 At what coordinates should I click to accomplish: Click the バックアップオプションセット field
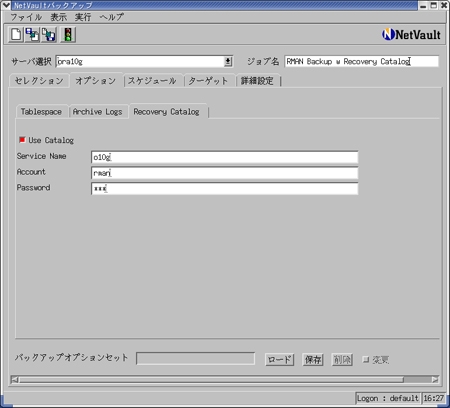[x=196, y=359]
